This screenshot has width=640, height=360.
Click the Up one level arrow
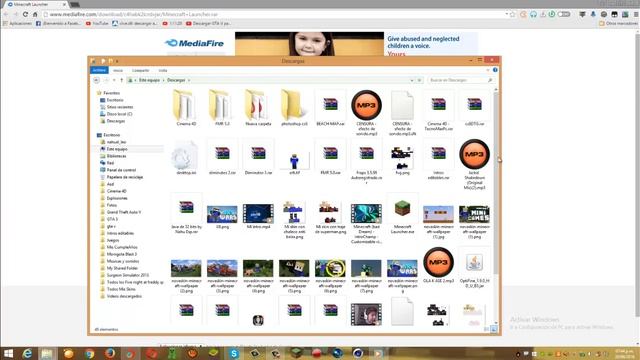point(121,80)
